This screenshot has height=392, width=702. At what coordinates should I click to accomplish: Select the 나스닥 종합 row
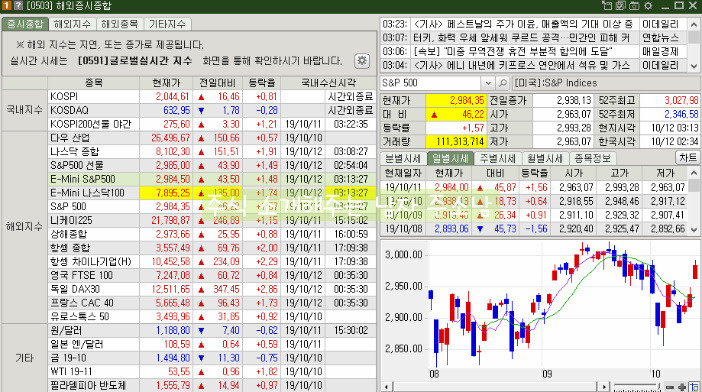pos(212,152)
